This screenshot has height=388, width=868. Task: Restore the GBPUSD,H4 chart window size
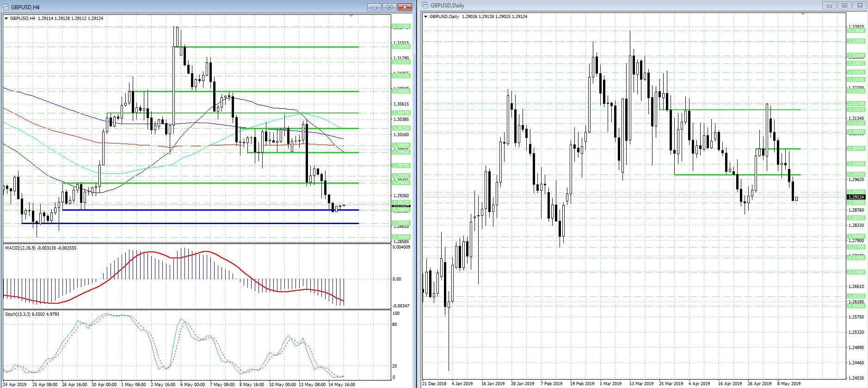pos(389,7)
